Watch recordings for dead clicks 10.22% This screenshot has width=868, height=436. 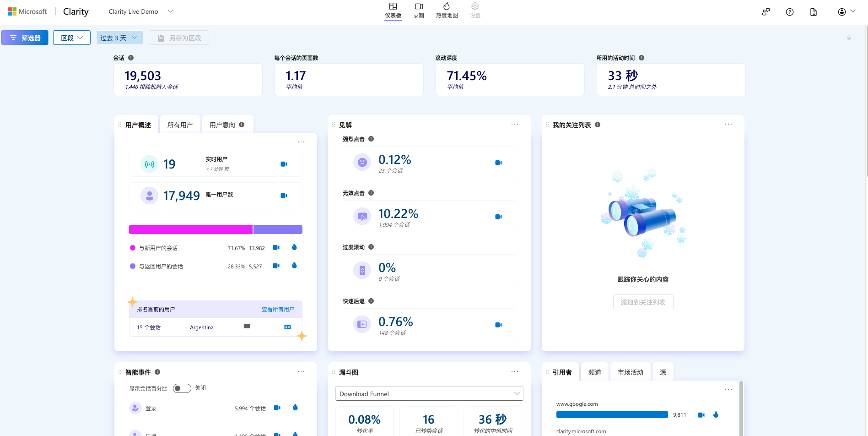click(x=498, y=217)
